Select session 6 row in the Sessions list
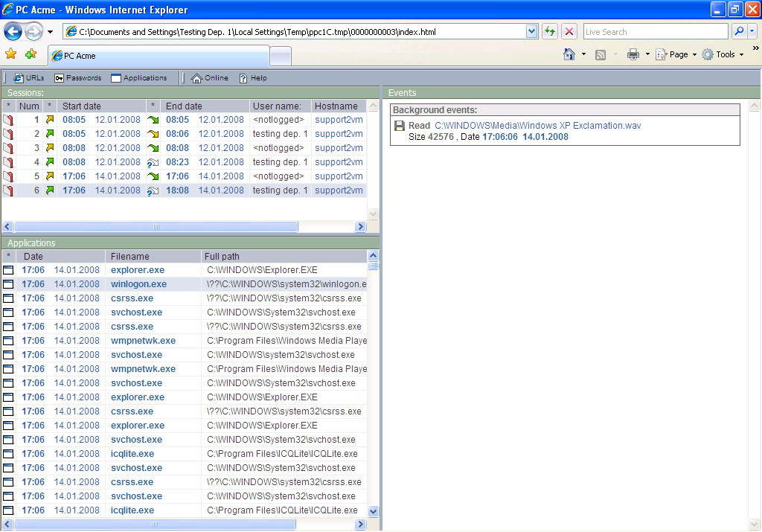This screenshot has width=762, height=532. tap(186, 190)
